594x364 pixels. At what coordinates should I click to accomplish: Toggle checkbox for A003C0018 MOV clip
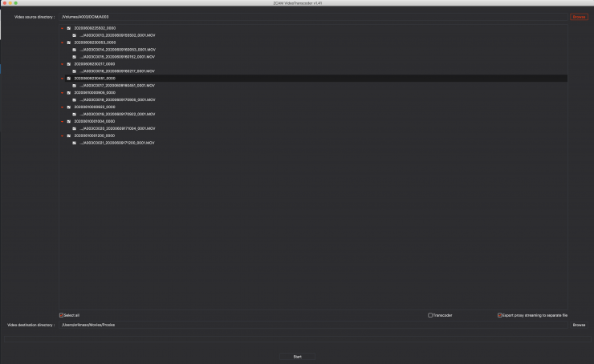[75, 100]
